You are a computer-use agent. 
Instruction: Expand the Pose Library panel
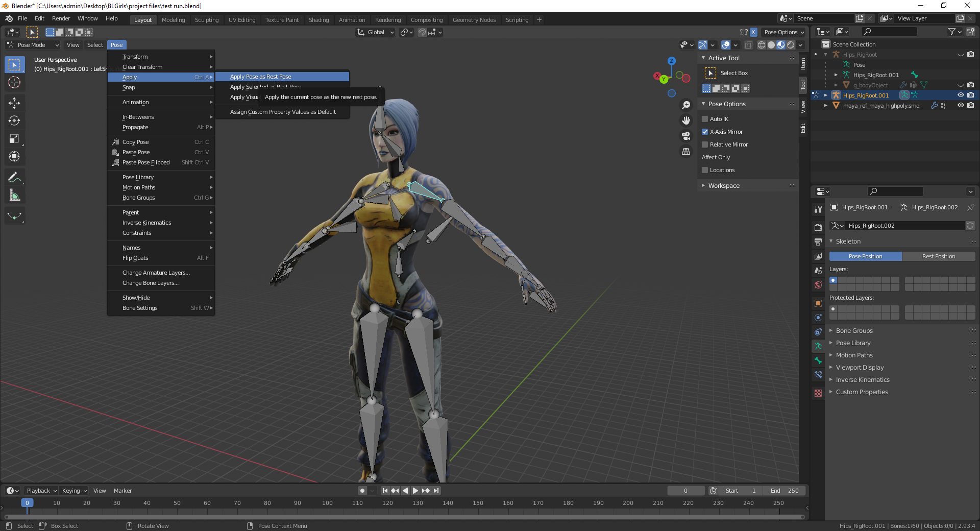coord(853,343)
